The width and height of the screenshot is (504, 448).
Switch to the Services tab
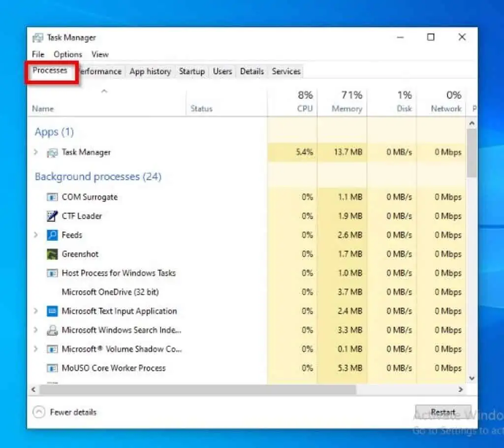tap(286, 71)
